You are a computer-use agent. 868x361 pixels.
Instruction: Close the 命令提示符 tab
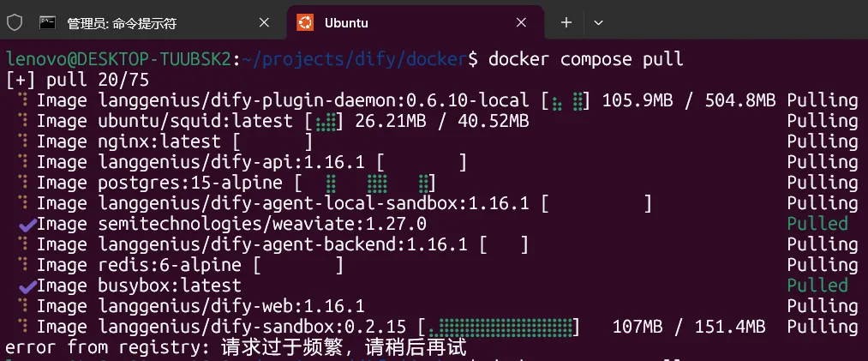tap(264, 22)
